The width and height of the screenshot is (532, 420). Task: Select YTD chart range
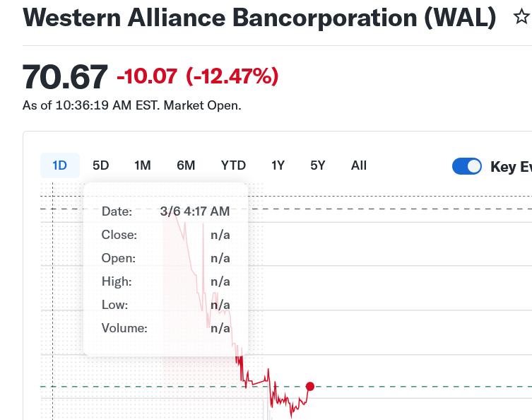233,165
